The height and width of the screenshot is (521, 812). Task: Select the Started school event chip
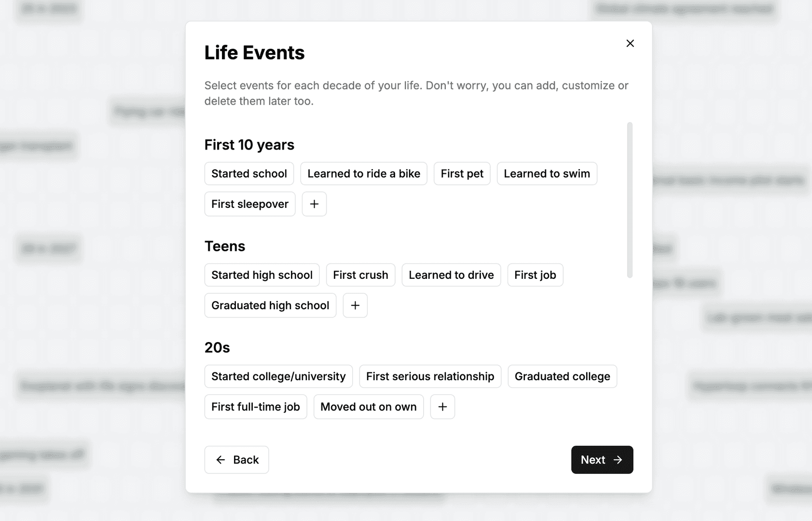click(249, 174)
